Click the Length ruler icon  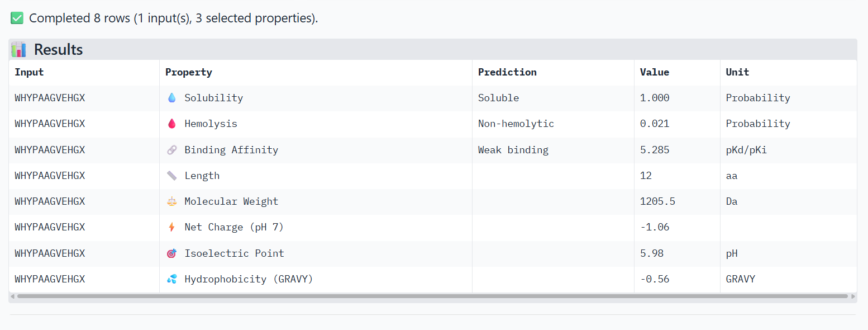[173, 176]
